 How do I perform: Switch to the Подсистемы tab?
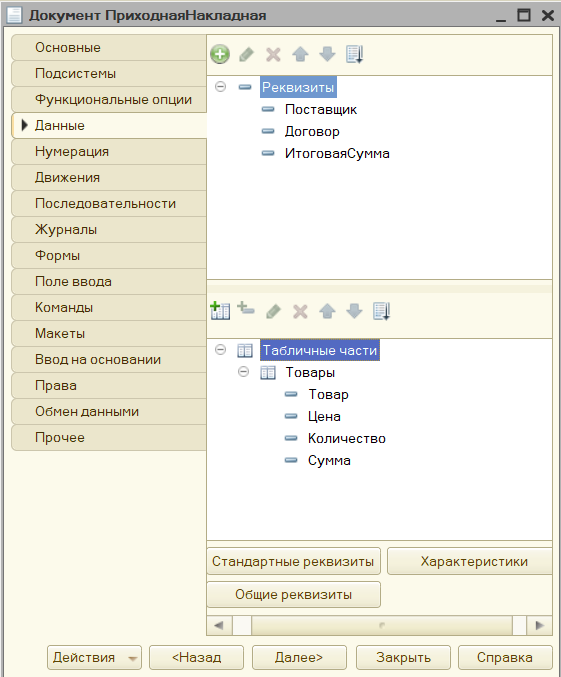(109, 73)
